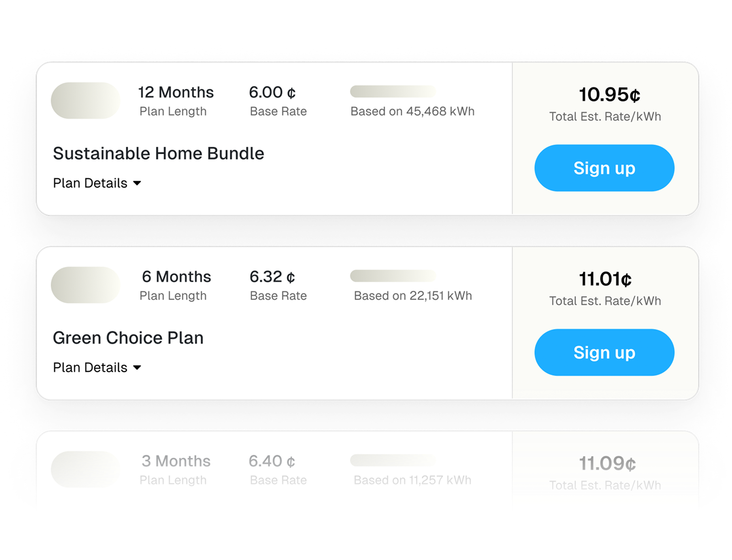This screenshot has height=560, width=732.
Task: Expand Plan Details under Sustainable Home Bundle
Action: click(97, 183)
